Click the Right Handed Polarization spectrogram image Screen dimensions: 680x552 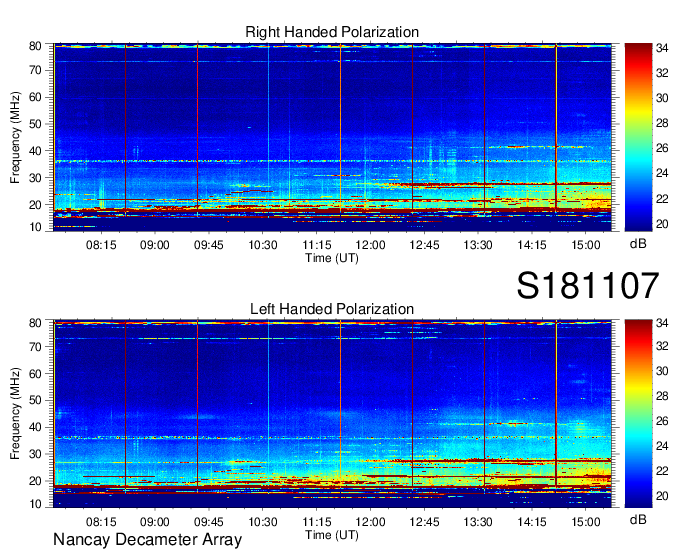click(x=332, y=137)
